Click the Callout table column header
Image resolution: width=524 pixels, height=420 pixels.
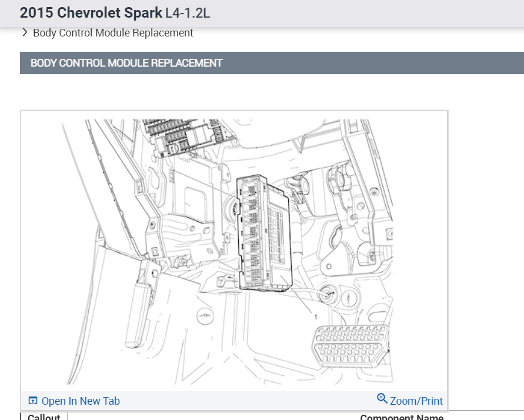tap(44, 416)
